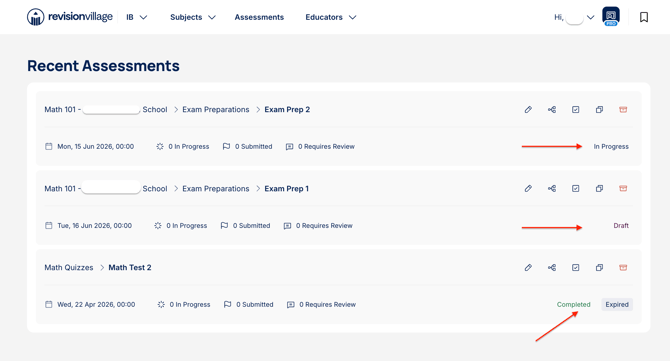Archive the Exam Prep 2 assessment
The image size is (670, 361).
[x=623, y=110]
